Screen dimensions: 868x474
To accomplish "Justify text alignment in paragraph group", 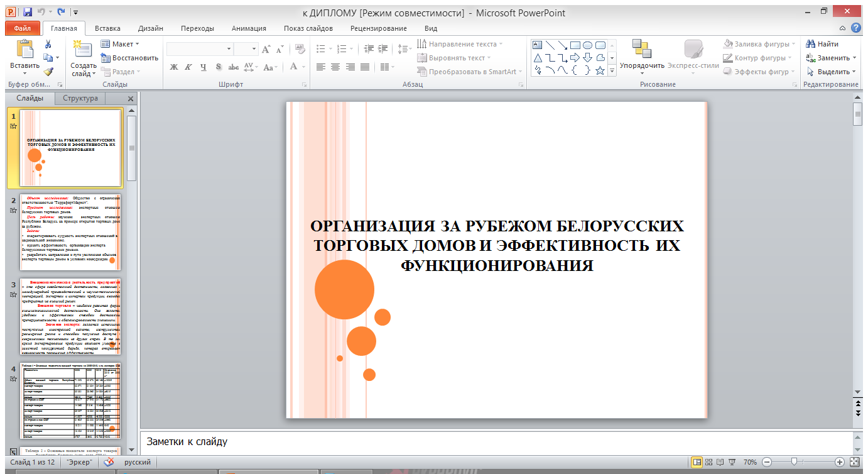I will (366, 67).
